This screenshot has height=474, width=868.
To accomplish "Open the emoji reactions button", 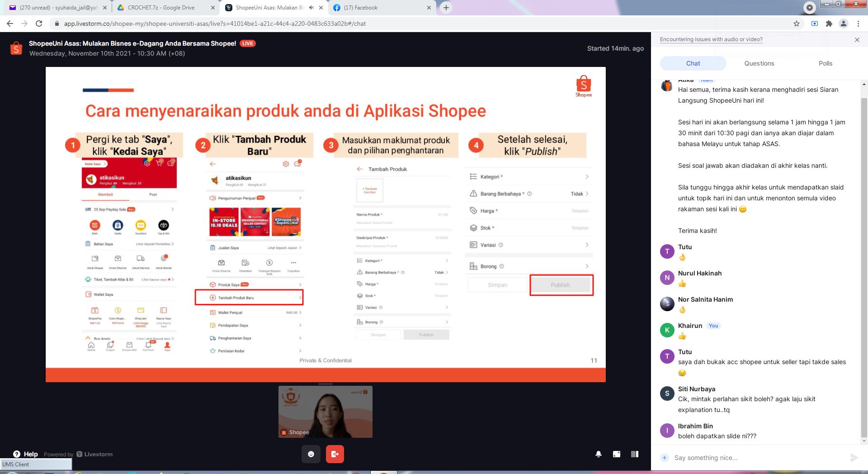I will pyautogui.click(x=311, y=454).
